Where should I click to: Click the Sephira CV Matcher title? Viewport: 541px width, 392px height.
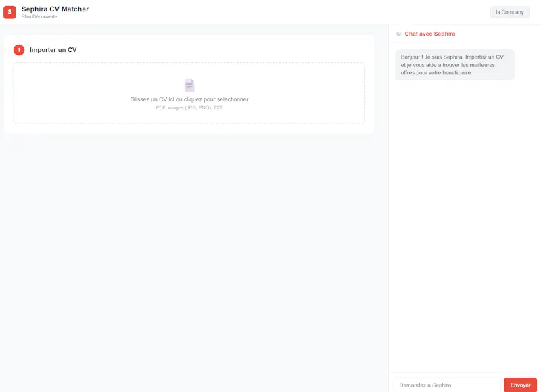55,9
